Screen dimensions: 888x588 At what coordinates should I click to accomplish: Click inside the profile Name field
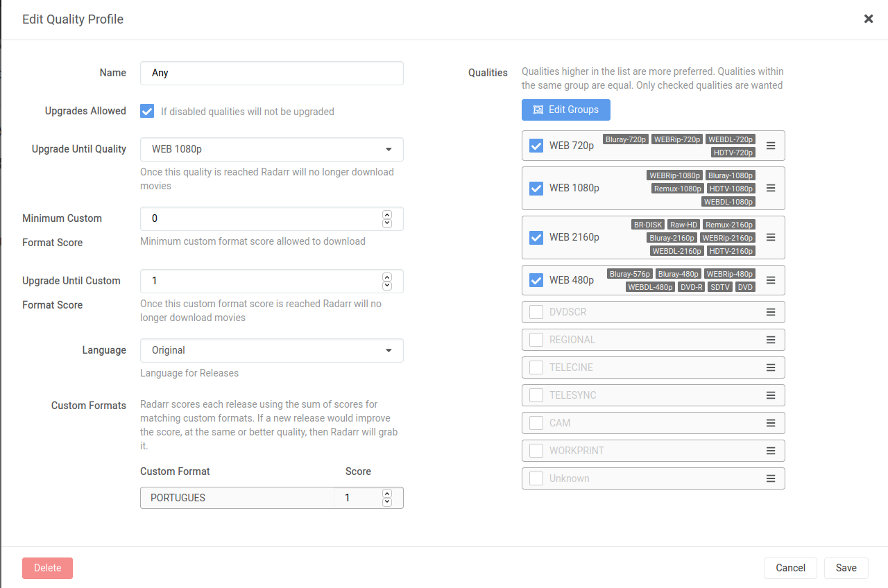[271, 73]
